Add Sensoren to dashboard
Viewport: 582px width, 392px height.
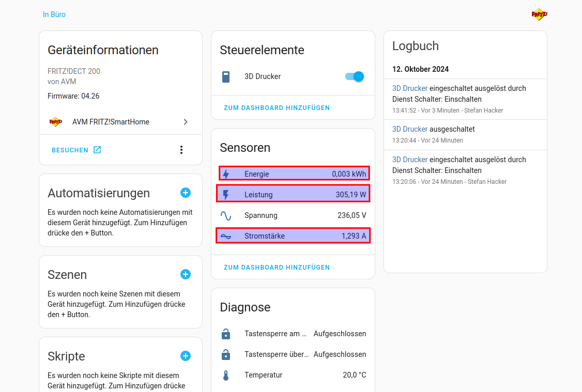click(277, 268)
